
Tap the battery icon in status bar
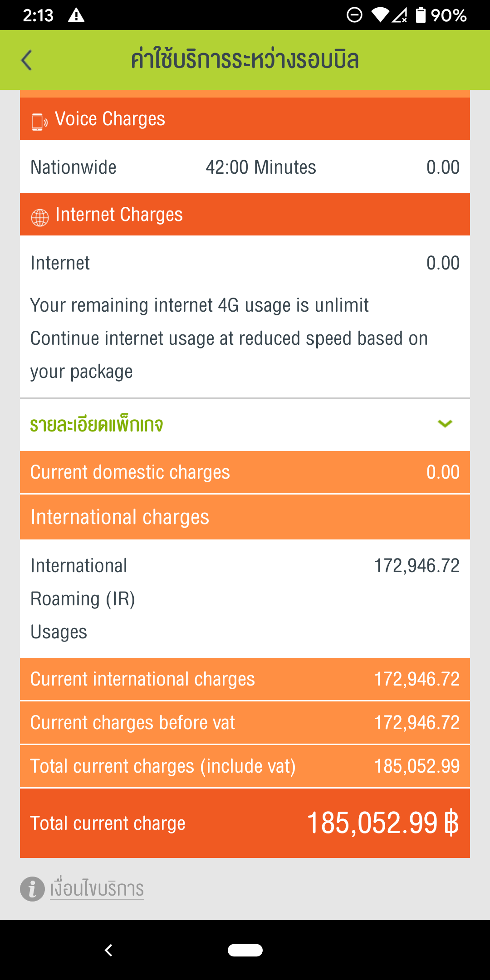click(x=421, y=15)
